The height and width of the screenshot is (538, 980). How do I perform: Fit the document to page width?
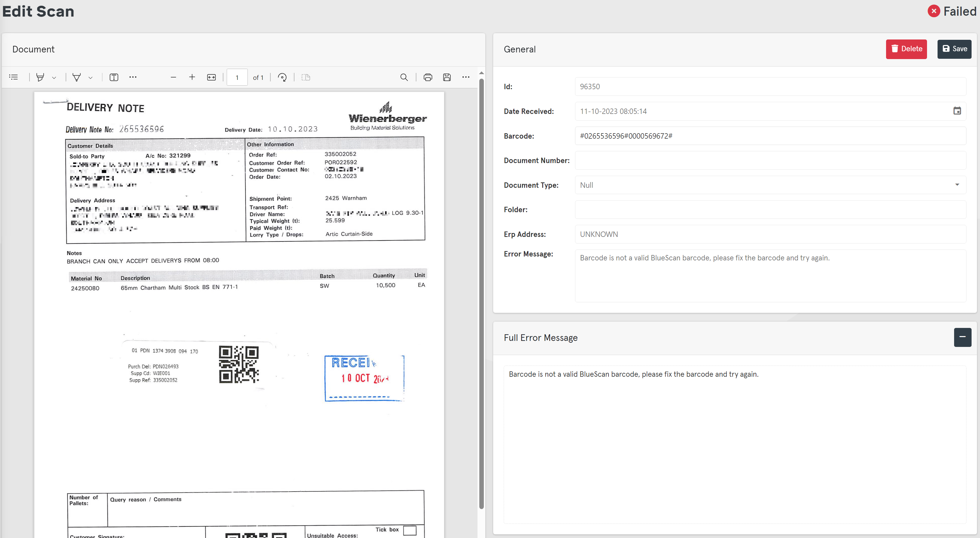(x=211, y=77)
